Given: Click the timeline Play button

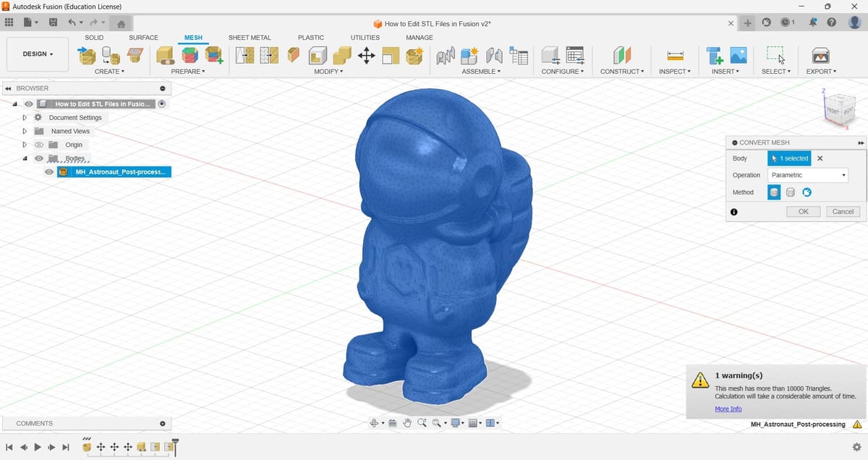Looking at the screenshot, I should [38, 448].
